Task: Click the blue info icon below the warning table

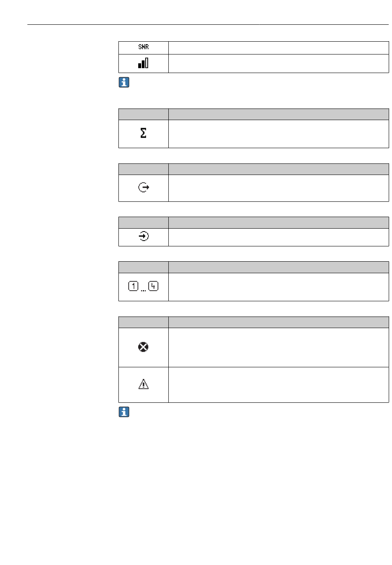Action: tap(124, 412)
